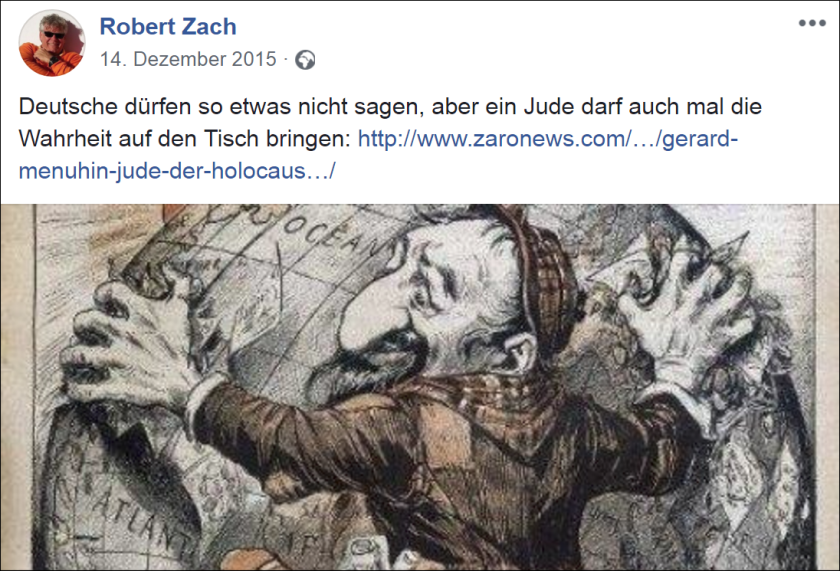Viewport: 840px width, 571px height.
Task: Visit the author page via name heading
Action: pyautogui.click(x=168, y=27)
